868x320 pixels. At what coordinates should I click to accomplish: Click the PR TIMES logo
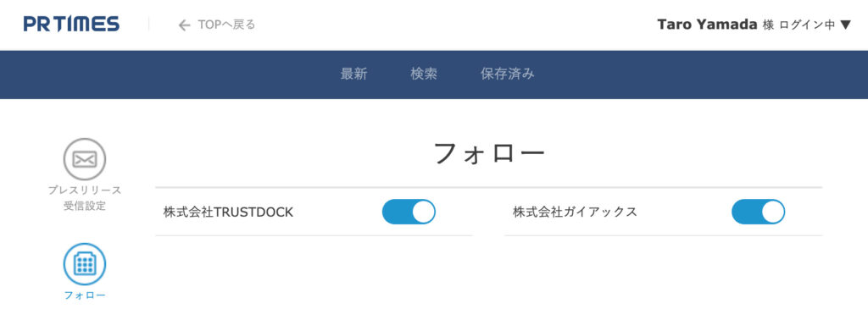71,25
